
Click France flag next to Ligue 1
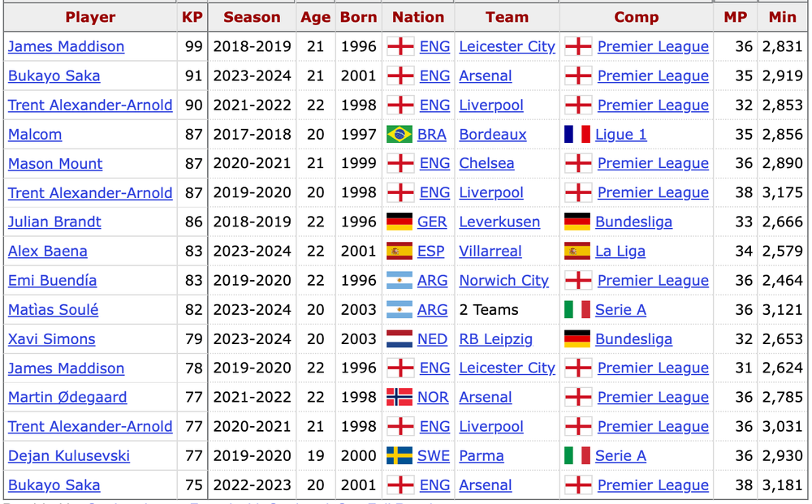577,135
